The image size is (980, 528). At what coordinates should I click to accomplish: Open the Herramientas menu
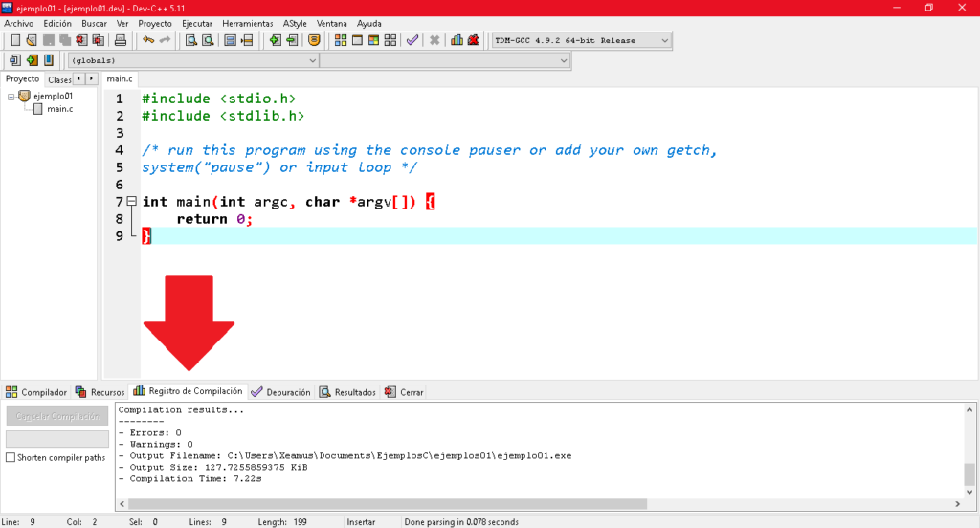point(248,24)
